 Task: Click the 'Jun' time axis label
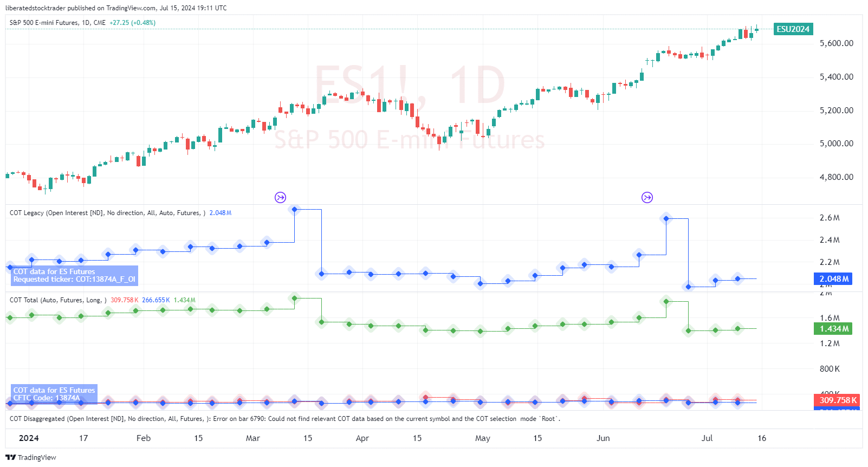tap(603, 438)
